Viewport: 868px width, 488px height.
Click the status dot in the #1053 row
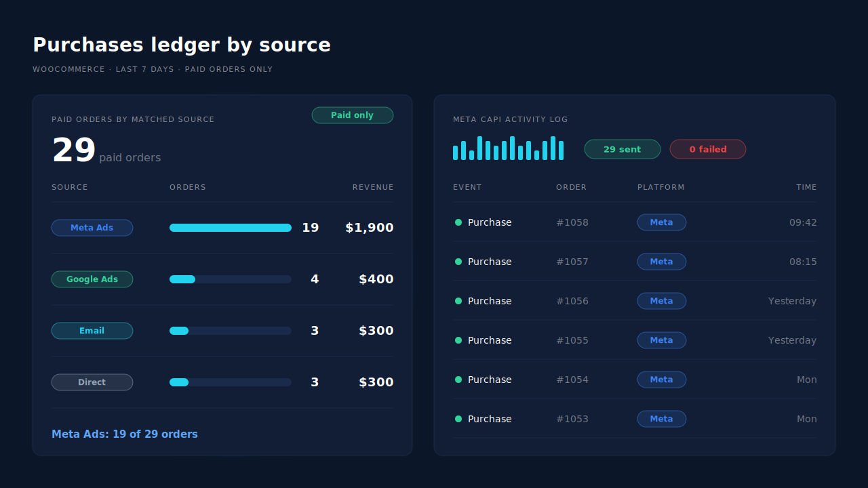tap(458, 419)
